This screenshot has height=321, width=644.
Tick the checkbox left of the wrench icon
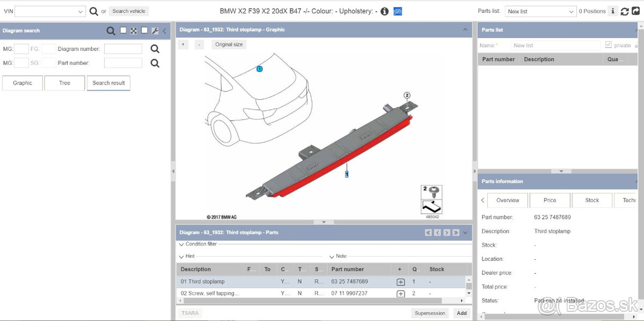[x=144, y=31]
